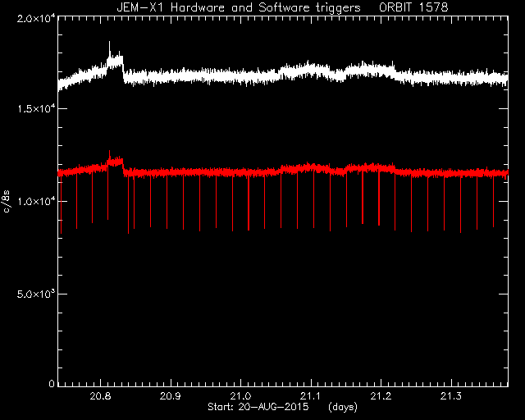Image resolution: width=525 pixels, height=420 pixels.
Task: Click the 'ORBIT 1578' label in the title
Action: coord(413,7)
